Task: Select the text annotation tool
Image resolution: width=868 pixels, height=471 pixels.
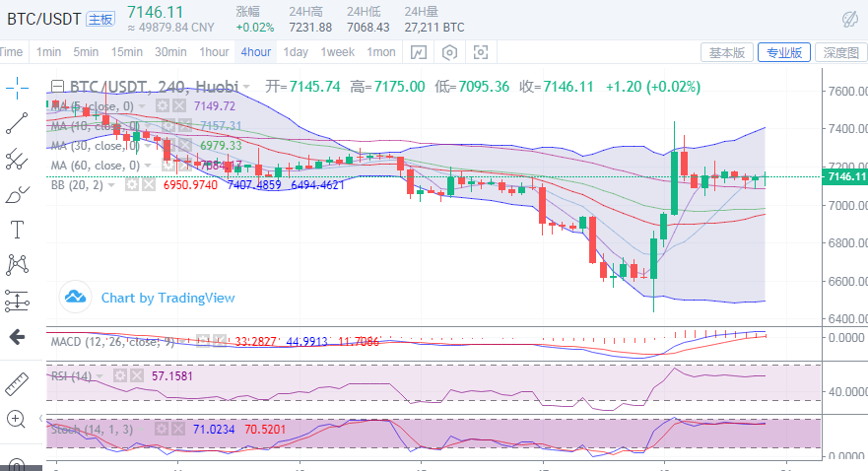Action: click(x=17, y=230)
